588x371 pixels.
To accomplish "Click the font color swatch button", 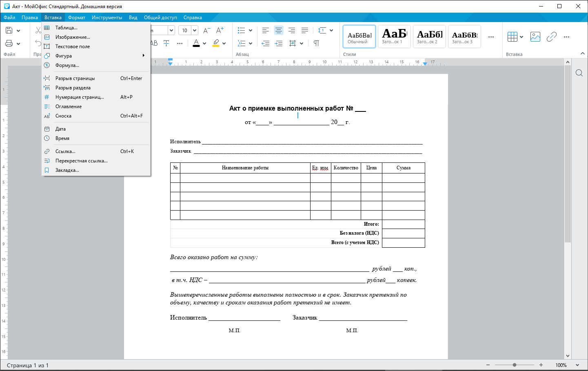I will 196,43.
